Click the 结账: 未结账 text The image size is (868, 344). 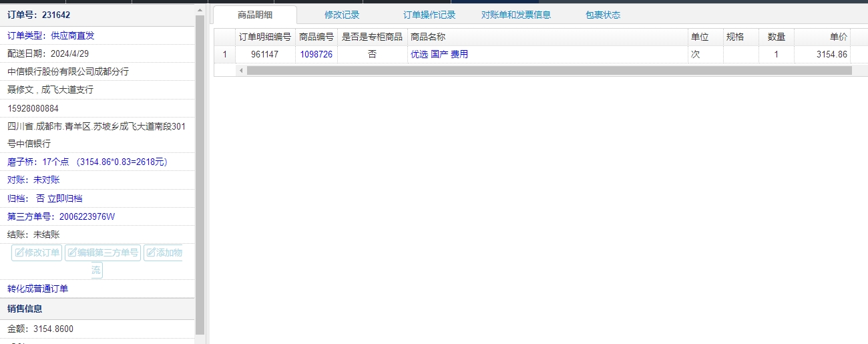pyautogui.click(x=33, y=234)
